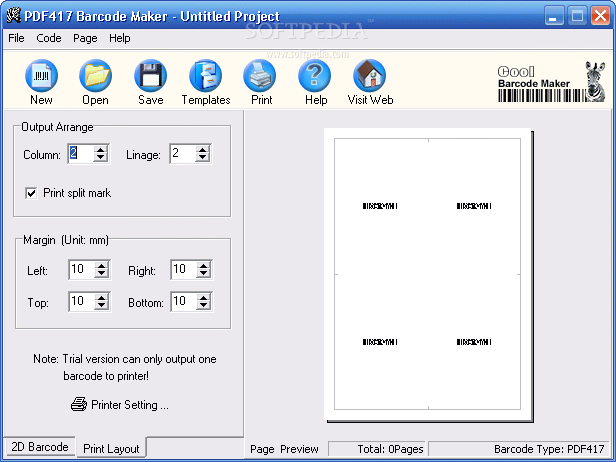Increase the Column value with up arrow

[x=101, y=149]
